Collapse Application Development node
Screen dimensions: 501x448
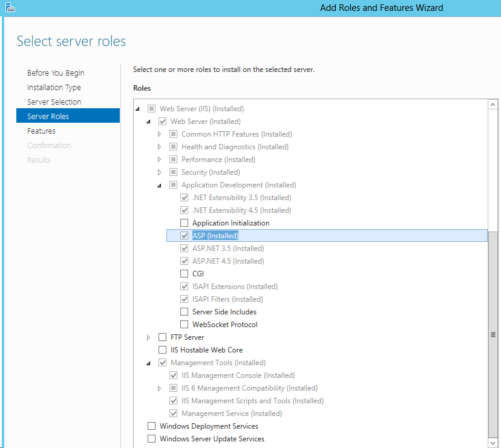coord(160,185)
